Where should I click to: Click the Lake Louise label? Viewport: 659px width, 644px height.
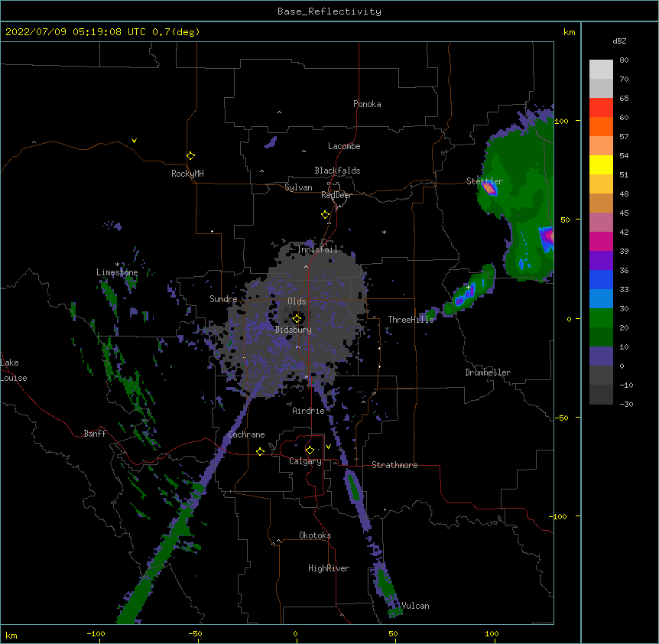14,370
